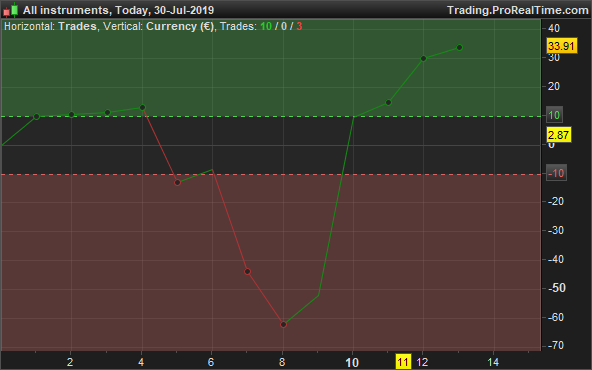
Task: Click the yellow 2.87 value label
Action: (x=558, y=135)
